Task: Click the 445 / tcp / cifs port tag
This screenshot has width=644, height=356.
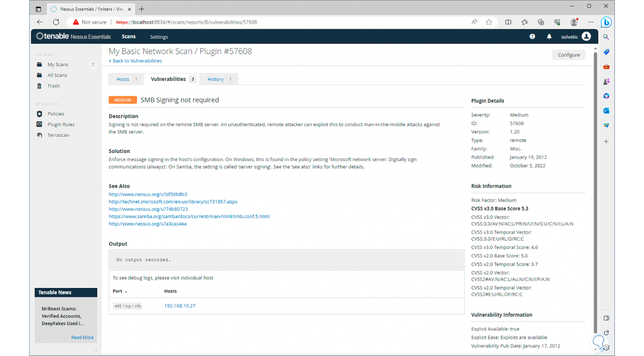Action: point(128,306)
